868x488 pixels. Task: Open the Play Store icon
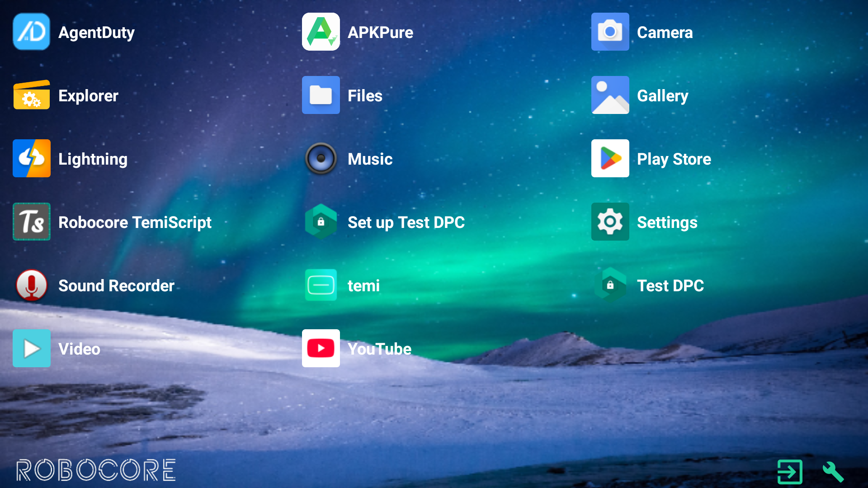click(x=610, y=158)
